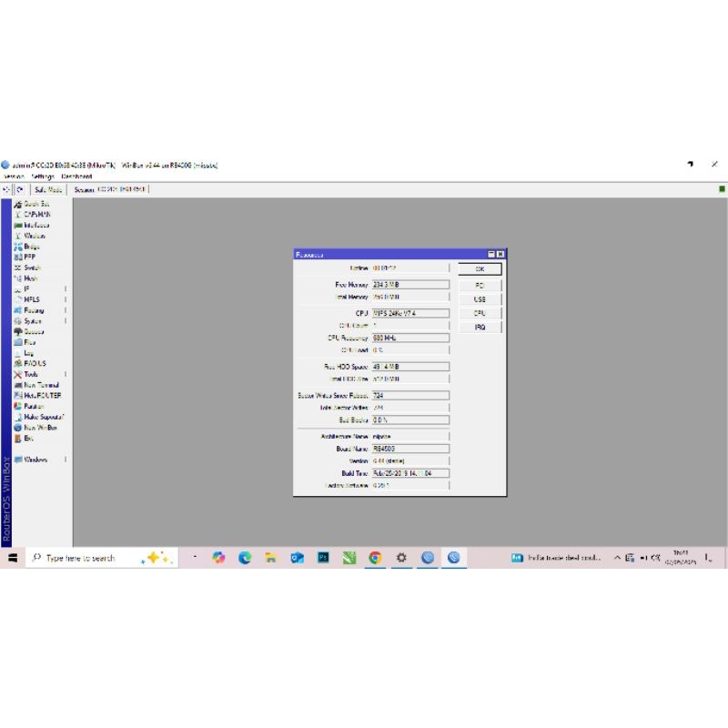Image resolution: width=728 pixels, height=728 pixels.
Task: Open the Bridge menu
Action: pyautogui.click(x=31, y=247)
